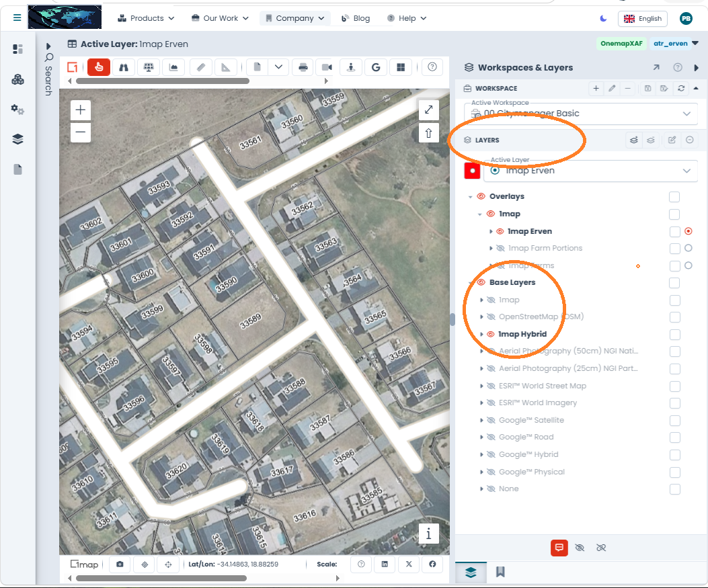Screen dimensions: 708x588
Task: Add a new workspace with plus icon
Action: coord(596,89)
